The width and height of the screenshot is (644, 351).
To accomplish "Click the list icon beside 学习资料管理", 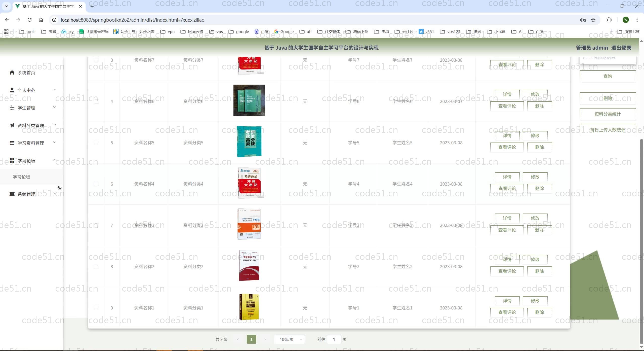I will 12,143.
